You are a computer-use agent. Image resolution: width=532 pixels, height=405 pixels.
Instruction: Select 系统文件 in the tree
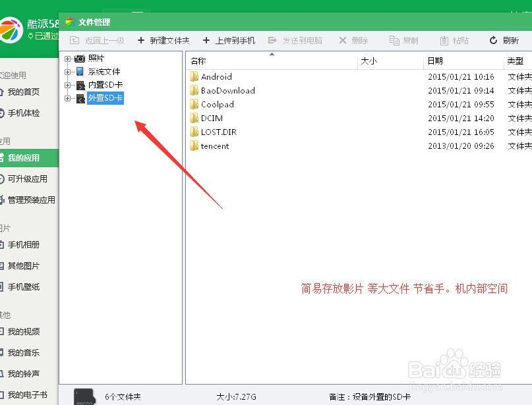tap(104, 72)
